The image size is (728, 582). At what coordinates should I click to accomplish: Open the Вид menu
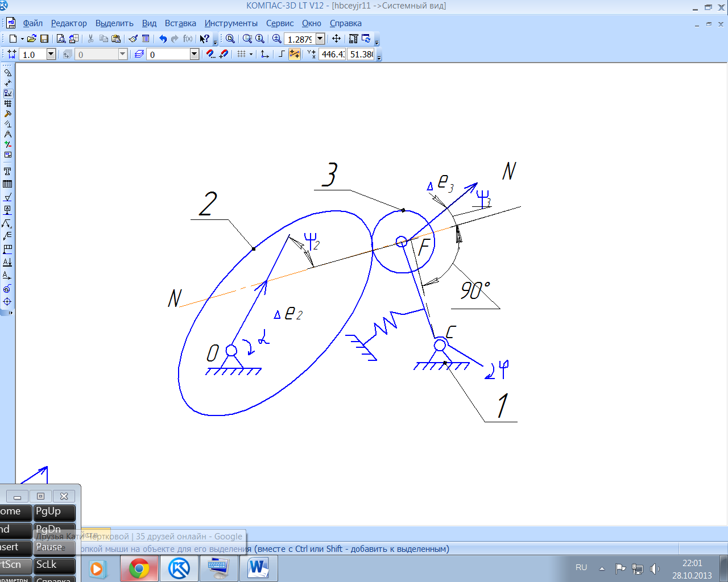[x=149, y=23]
